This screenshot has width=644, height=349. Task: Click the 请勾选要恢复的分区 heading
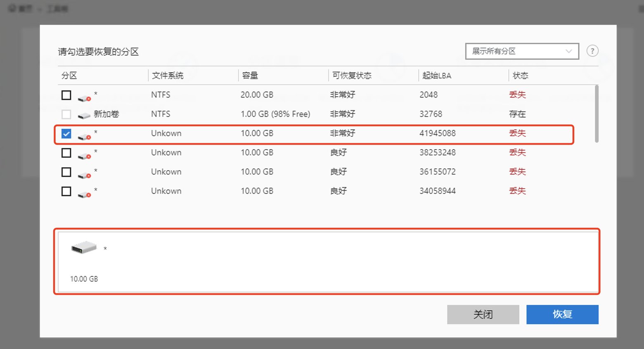(x=98, y=52)
